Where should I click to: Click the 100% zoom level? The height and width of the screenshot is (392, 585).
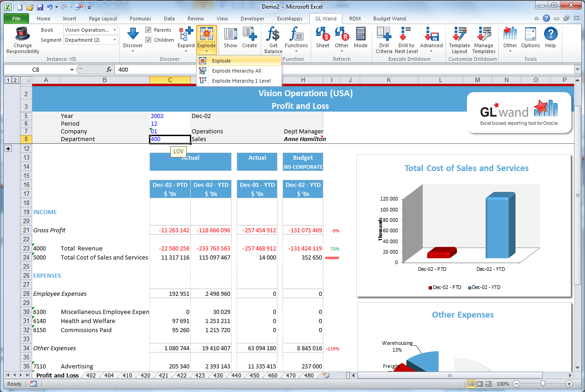pyautogui.click(x=502, y=384)
